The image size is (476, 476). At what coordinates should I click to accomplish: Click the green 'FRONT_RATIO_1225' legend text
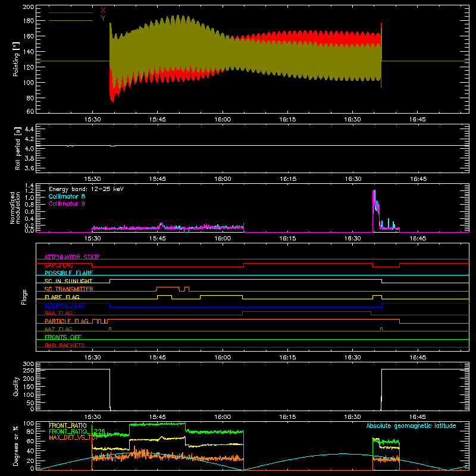pos(77,431)
